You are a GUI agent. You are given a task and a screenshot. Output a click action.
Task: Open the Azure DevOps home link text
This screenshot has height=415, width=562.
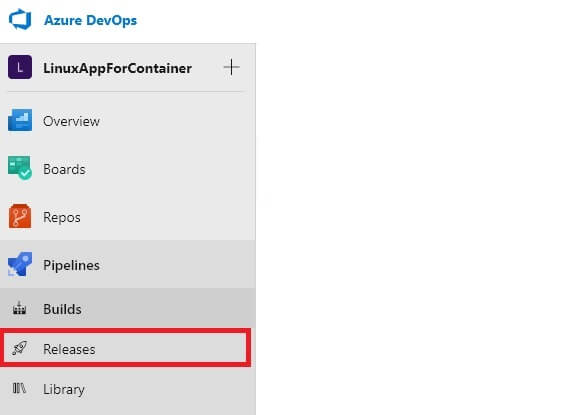[x=90, y=20]
